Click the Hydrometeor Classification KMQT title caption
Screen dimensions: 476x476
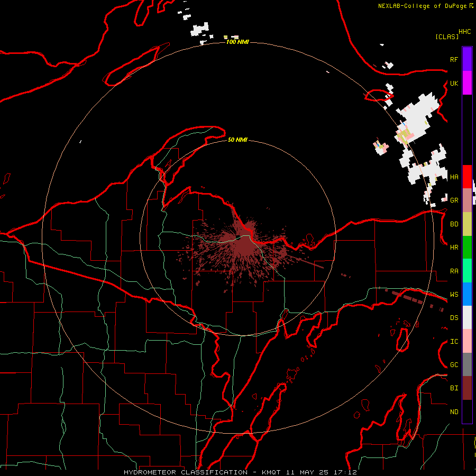click(240, 472)
